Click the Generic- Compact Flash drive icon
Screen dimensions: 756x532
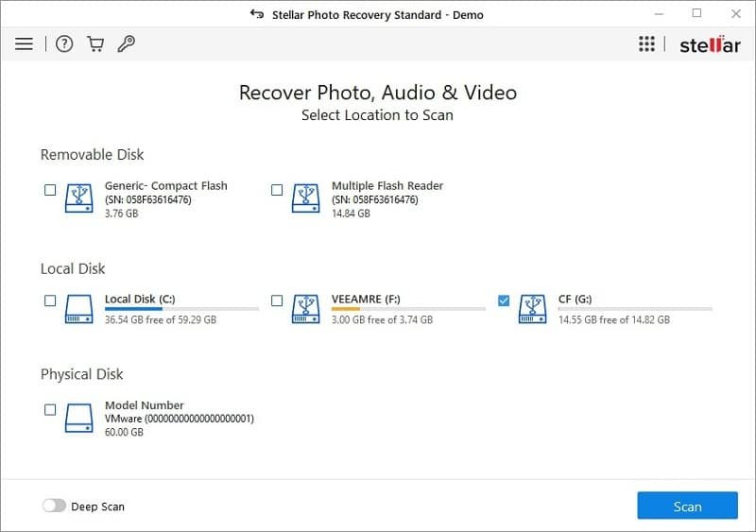(x=78, y=198)
